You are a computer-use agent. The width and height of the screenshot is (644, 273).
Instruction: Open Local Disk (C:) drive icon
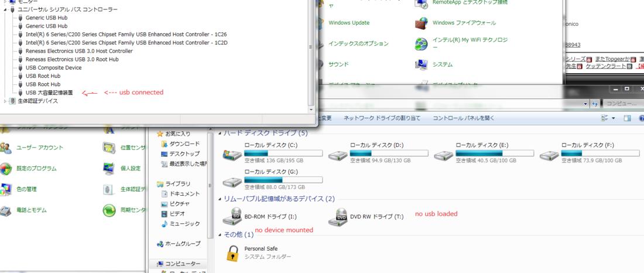[232, 155]
